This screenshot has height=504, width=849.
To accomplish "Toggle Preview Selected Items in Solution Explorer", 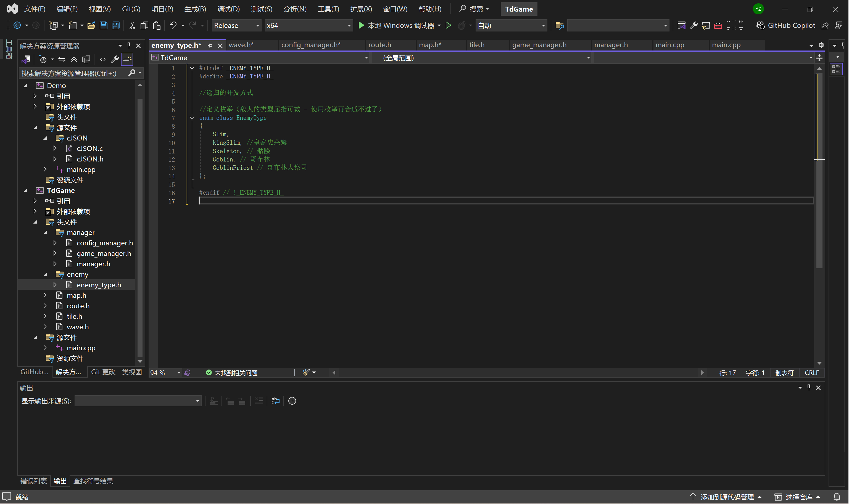I will pos(127,60).
